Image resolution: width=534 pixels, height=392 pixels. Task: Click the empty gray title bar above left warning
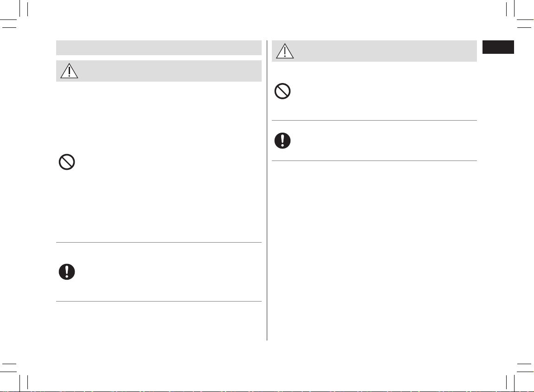pyautogui.click(x=159, y=48)
